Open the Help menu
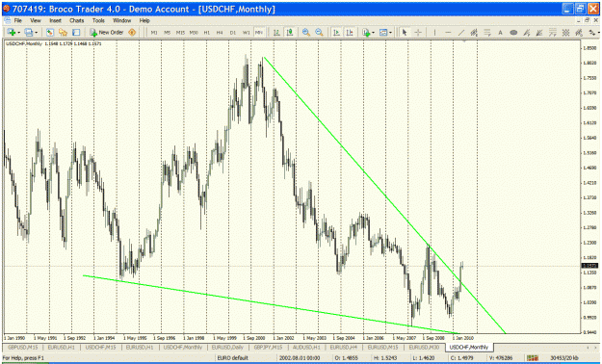Image resolution: width=602 pixels, height=364 pixels. click(x=144, y=21)
